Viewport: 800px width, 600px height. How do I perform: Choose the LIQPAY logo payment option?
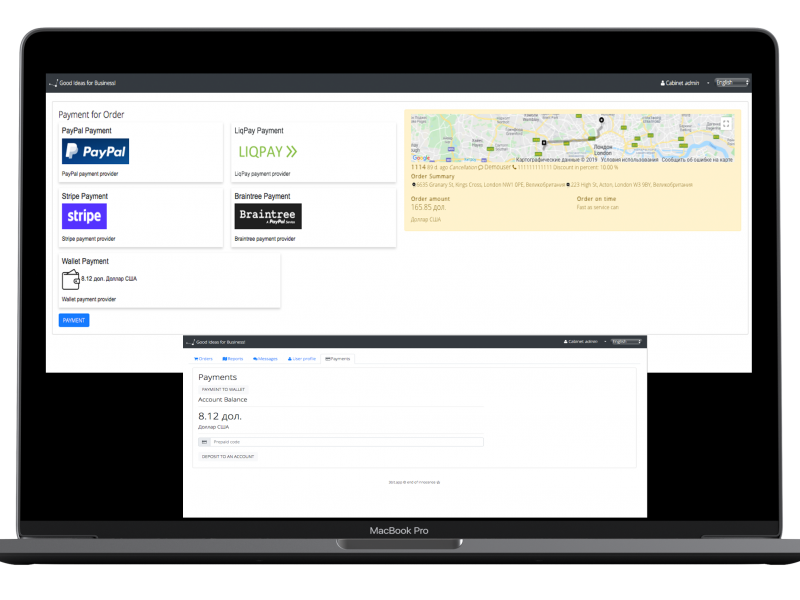coord(268,152)
